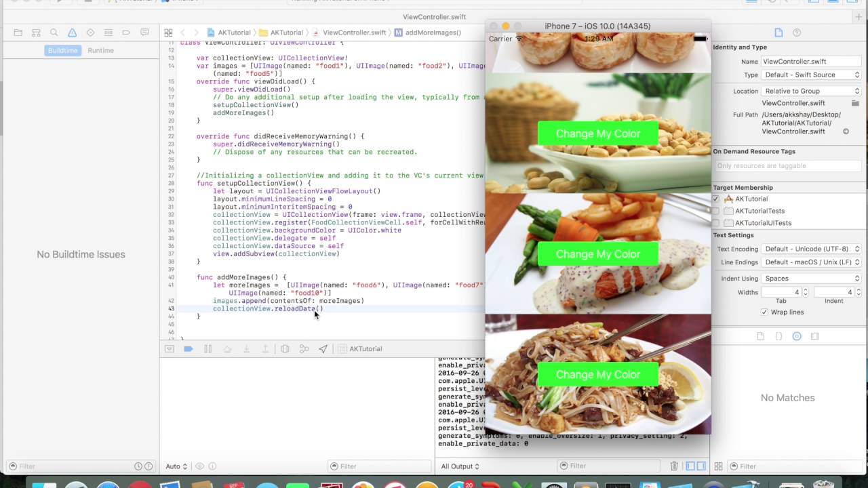Adjust the Indent width stepper

pos(858,292)
